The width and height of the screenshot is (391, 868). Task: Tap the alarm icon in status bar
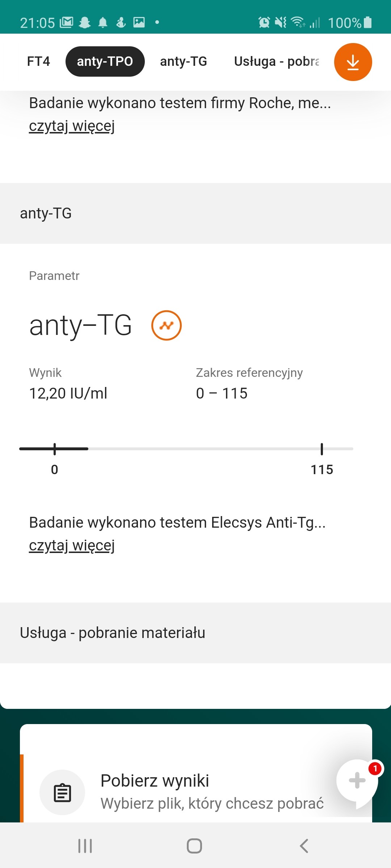coord(264,22)
